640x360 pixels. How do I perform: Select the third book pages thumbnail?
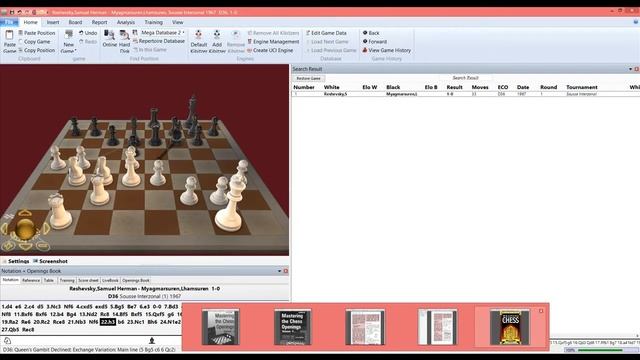[365, 327]
